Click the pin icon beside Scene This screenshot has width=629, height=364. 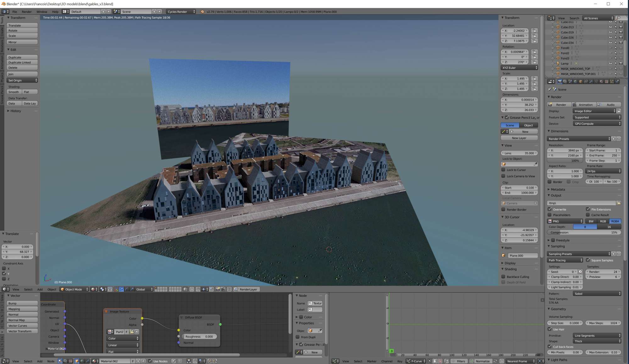[x=549, y=90]
